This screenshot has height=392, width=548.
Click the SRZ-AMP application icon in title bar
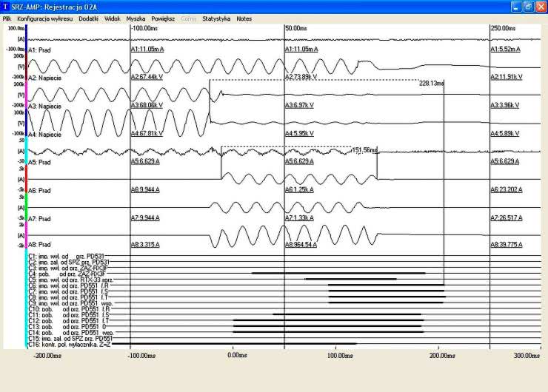point(7,6)
